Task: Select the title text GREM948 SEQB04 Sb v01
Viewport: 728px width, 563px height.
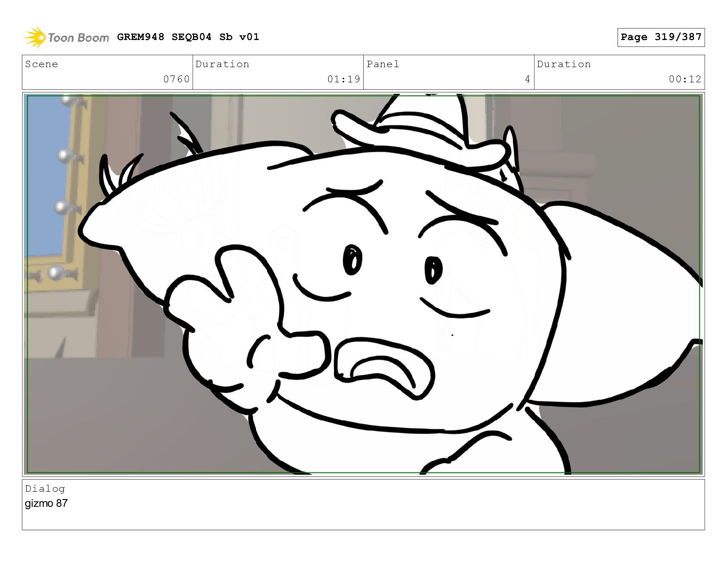Action: [188, 37]
